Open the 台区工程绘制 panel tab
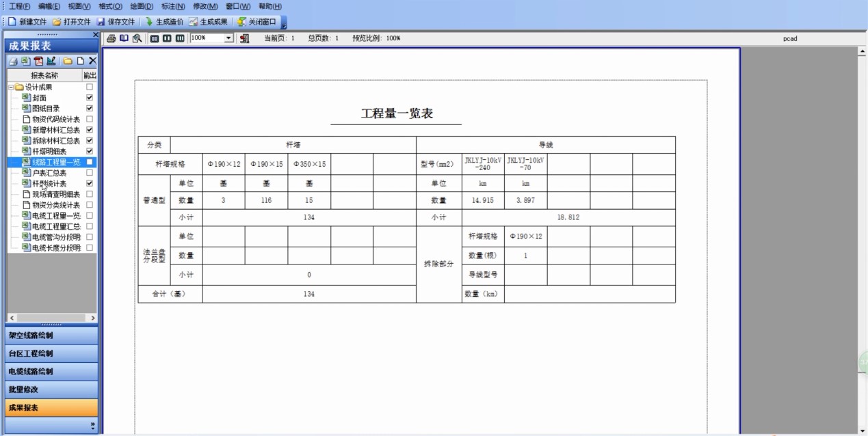The width and height of the screenshot is (868, 436). (x=51, y=353)
